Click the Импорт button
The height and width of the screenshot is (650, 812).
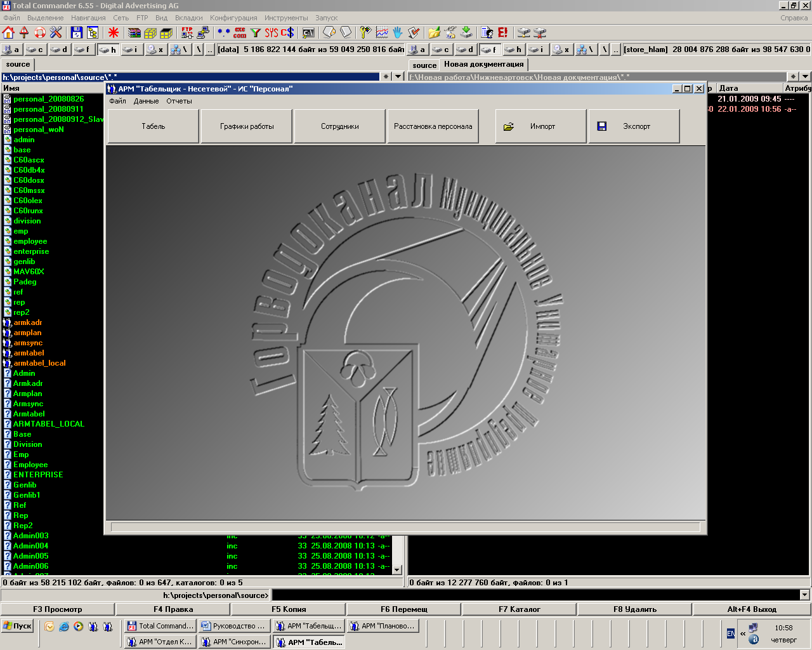(x=541, y=126)
